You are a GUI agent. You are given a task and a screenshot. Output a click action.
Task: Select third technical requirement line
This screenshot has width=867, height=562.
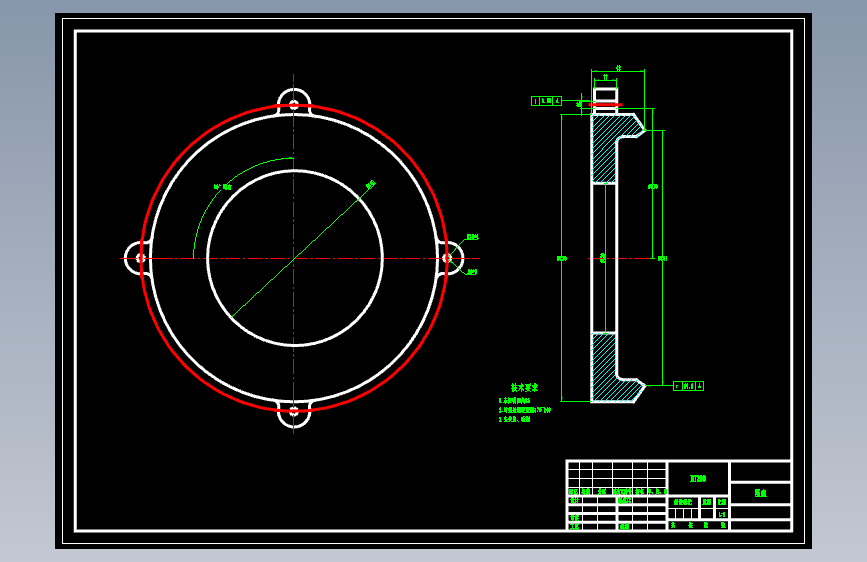point(514,419)
